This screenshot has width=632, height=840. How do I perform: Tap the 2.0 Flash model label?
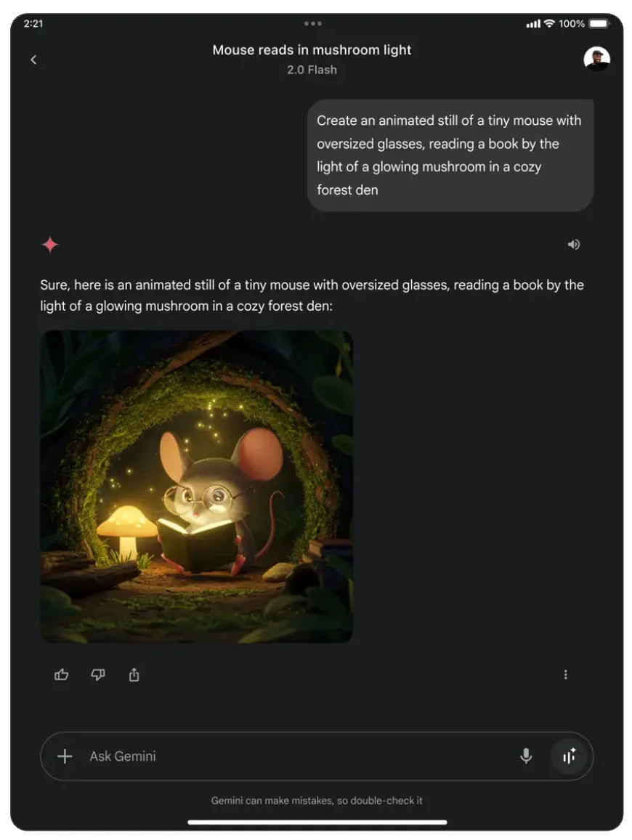[x=312, y=70]
